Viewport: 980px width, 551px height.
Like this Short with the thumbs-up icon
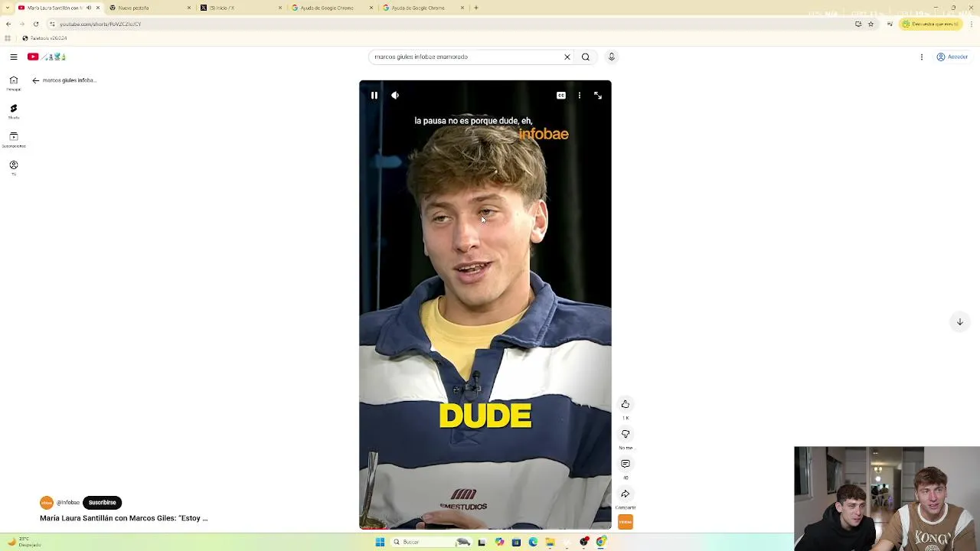click(626, 404)
